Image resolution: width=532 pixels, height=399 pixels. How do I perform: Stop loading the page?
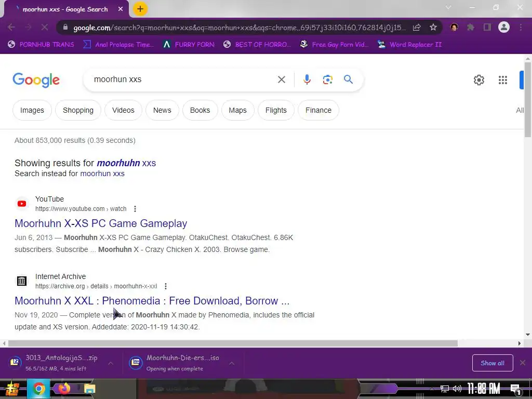45,28
